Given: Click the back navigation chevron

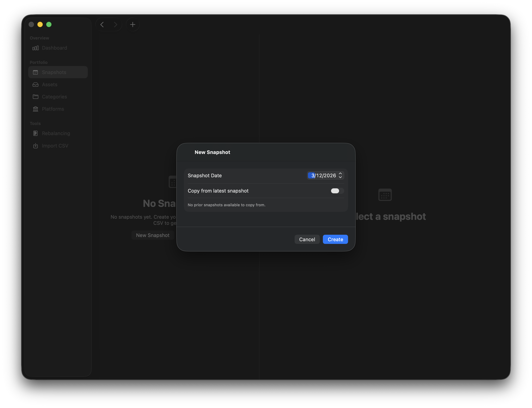Looking at the screenshot, I should [x=102, y=24].
